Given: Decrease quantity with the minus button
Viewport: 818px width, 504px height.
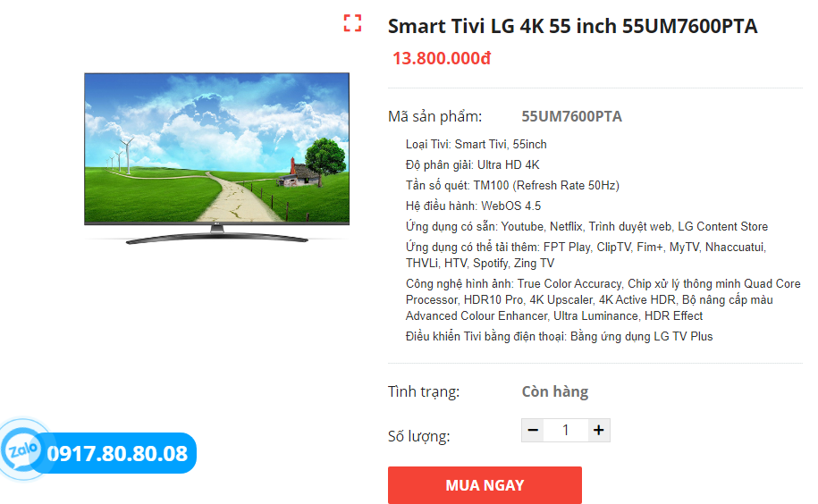Looking at the screenshot, I should coord(533,430).
